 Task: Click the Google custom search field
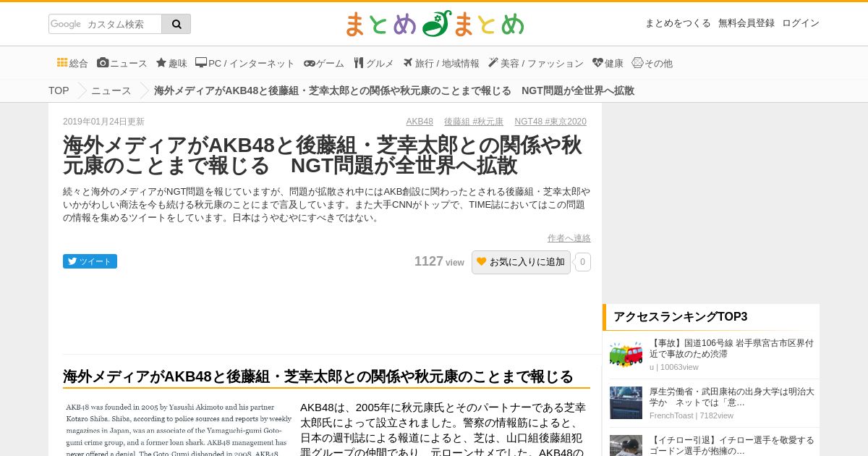click(x=106, y=24)
